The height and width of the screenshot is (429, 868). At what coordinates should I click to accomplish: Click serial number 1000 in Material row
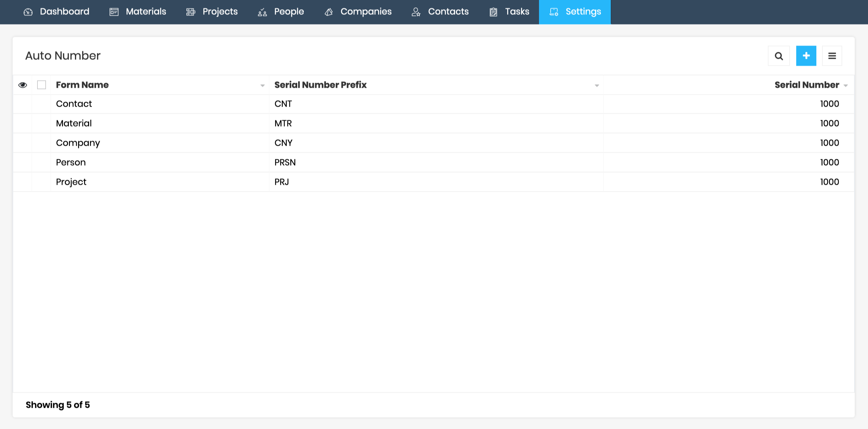830,124
